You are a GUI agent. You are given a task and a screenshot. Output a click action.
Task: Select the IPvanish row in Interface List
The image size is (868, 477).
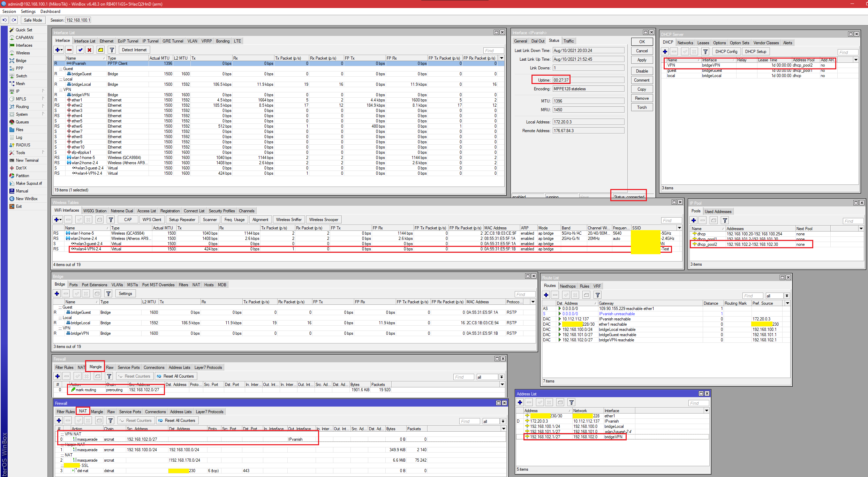pyautogui.click(x=278, y=63)
